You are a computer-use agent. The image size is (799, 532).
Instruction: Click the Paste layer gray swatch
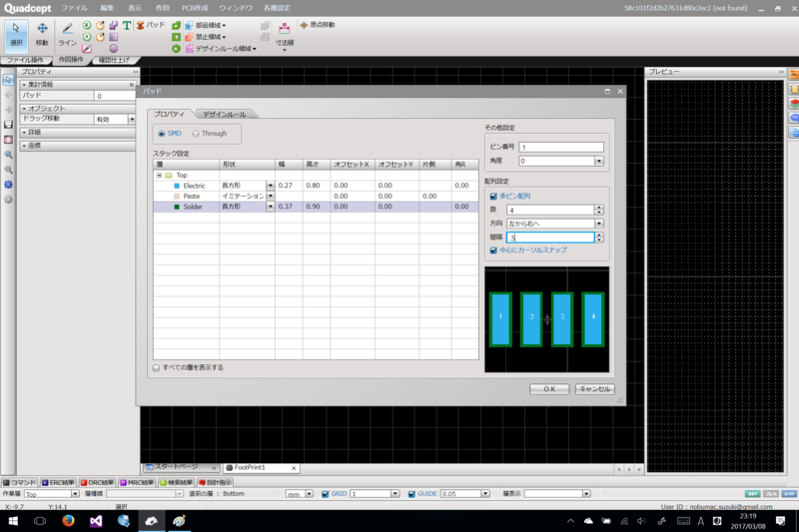coord(177,197)
